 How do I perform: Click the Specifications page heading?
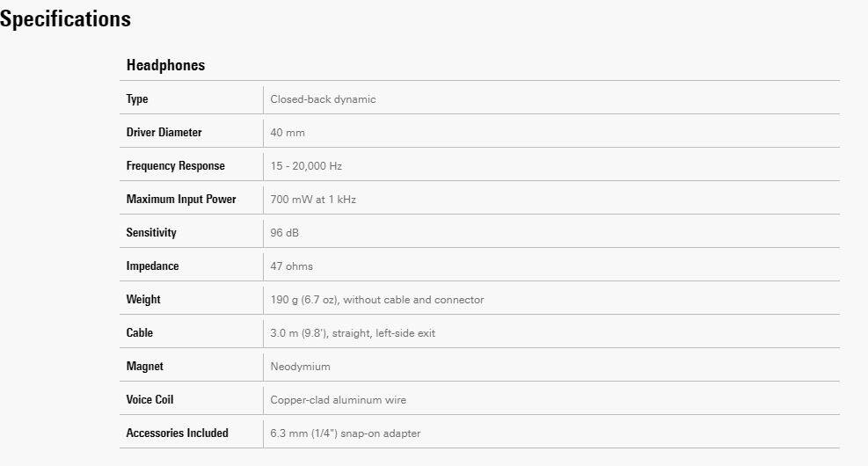pyautogui.click(x=65, y=19)
